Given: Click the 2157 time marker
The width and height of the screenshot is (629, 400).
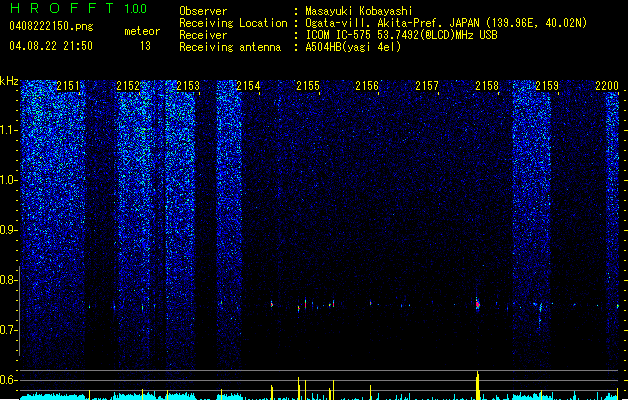Looking at the screenshot, I should click(427, 86).
